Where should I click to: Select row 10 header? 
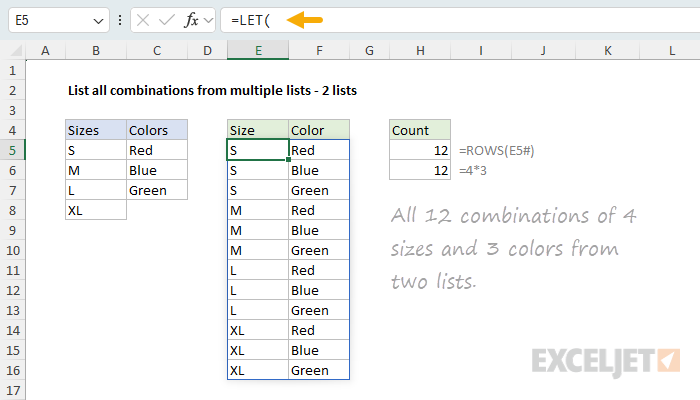pos(12,250)
